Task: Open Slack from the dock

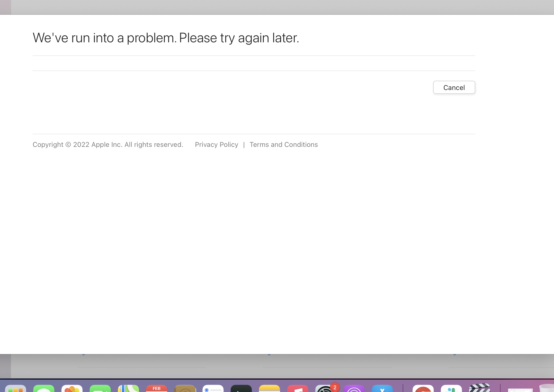Action: [x=451, y=389]
